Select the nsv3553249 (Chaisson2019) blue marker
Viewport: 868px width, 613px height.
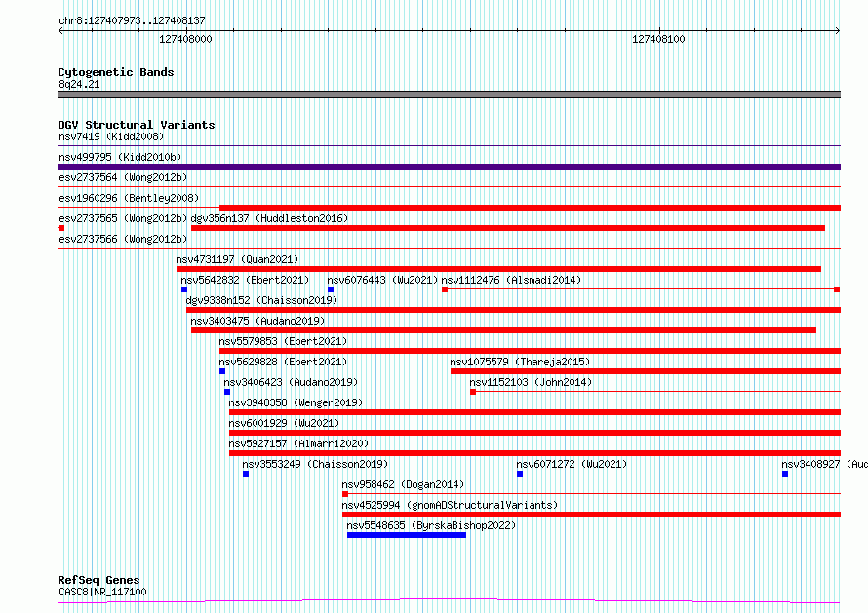(246, 474)
